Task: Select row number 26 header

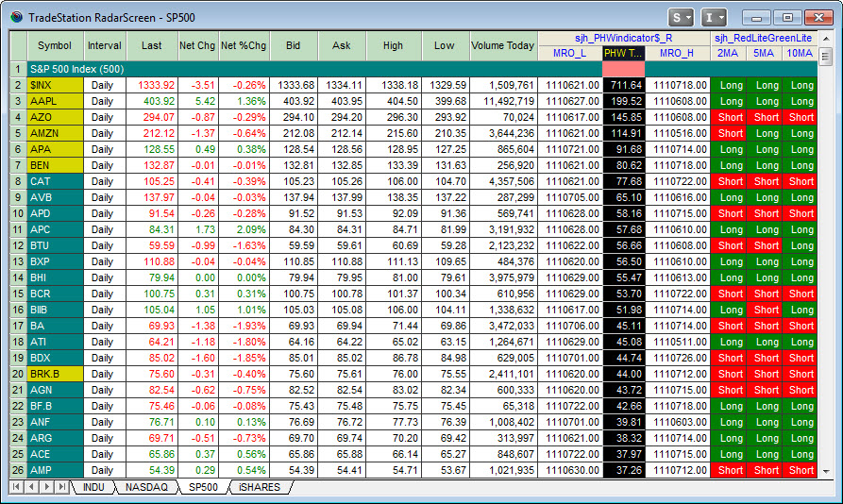Action: 18,470
